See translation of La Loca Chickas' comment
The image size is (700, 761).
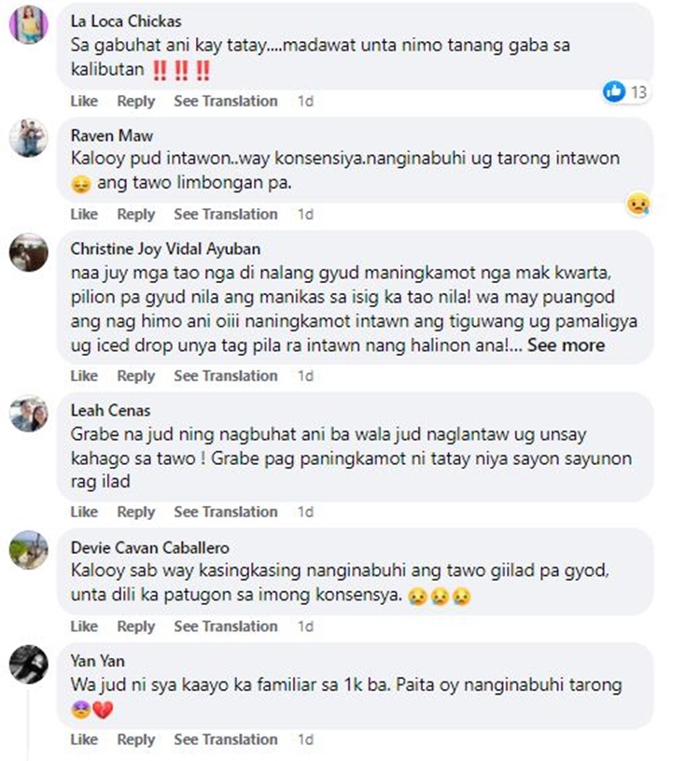tap(226, 101)
